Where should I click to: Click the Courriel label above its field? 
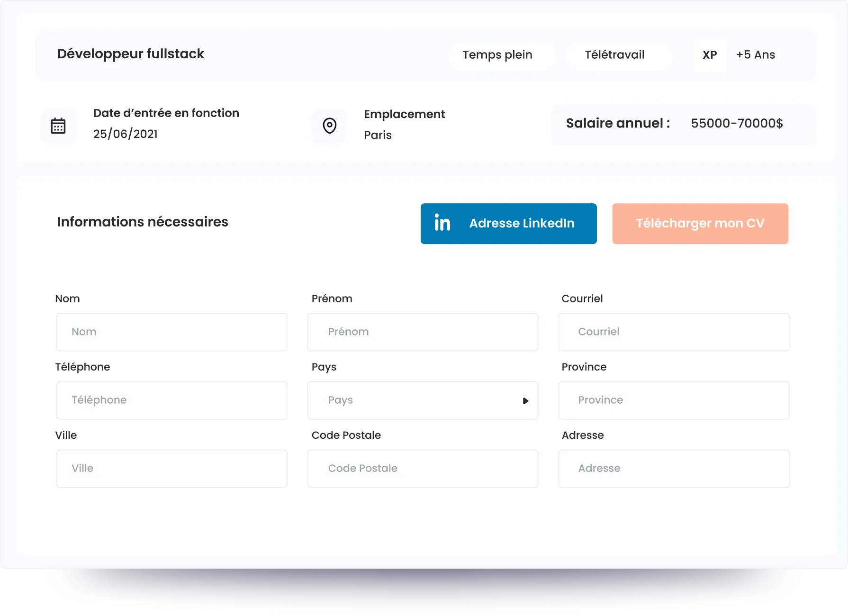582,299
